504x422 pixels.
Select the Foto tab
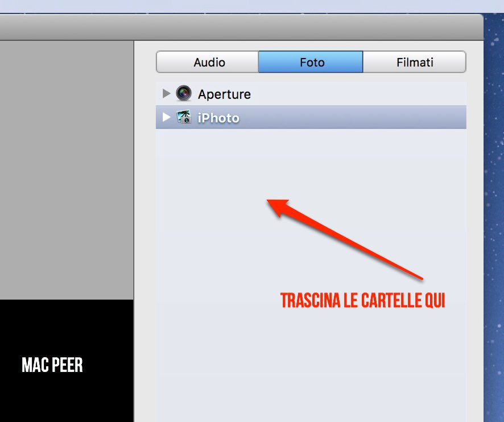(311, 62)
